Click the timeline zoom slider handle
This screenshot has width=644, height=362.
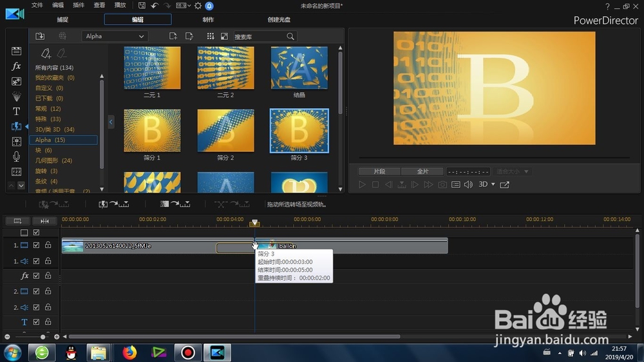43,337
